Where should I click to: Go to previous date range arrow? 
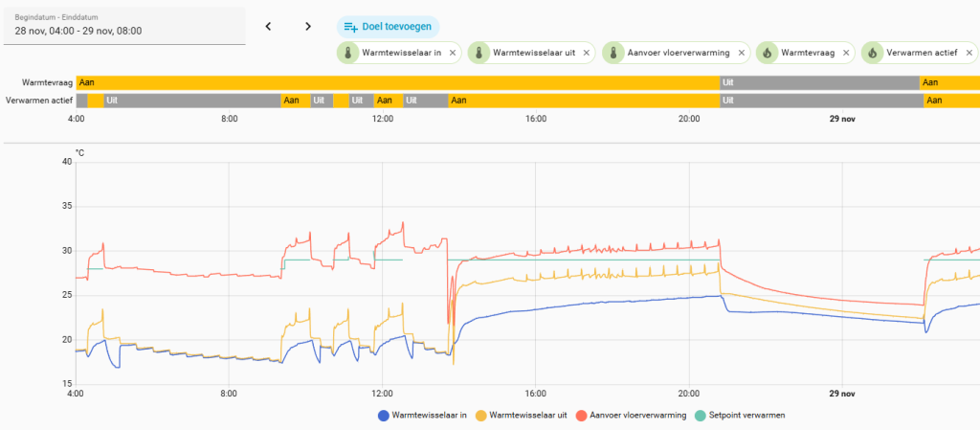click(269, 26)
